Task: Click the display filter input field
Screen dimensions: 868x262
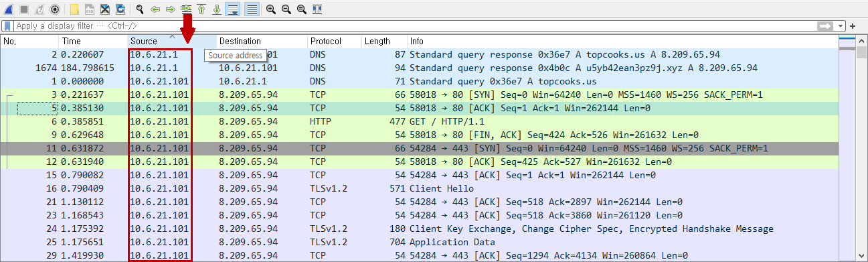Action: pyautogui.click(x=415, y=26)
